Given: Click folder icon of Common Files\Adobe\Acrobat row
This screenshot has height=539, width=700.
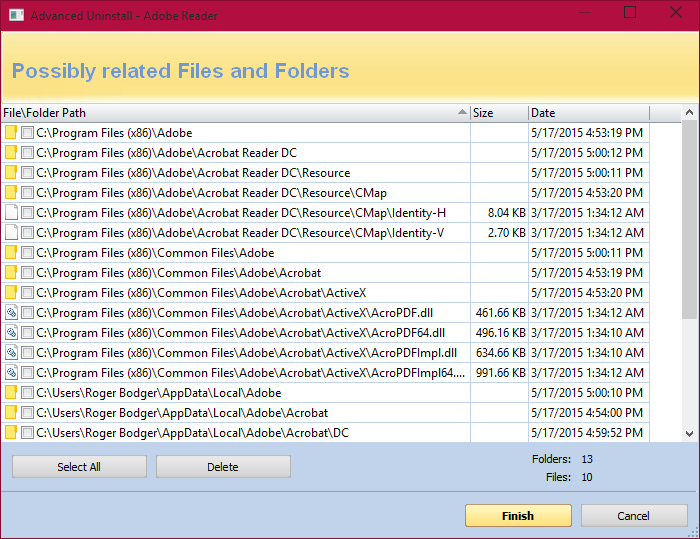Looking at the screenshot, I should pos(11,272).
